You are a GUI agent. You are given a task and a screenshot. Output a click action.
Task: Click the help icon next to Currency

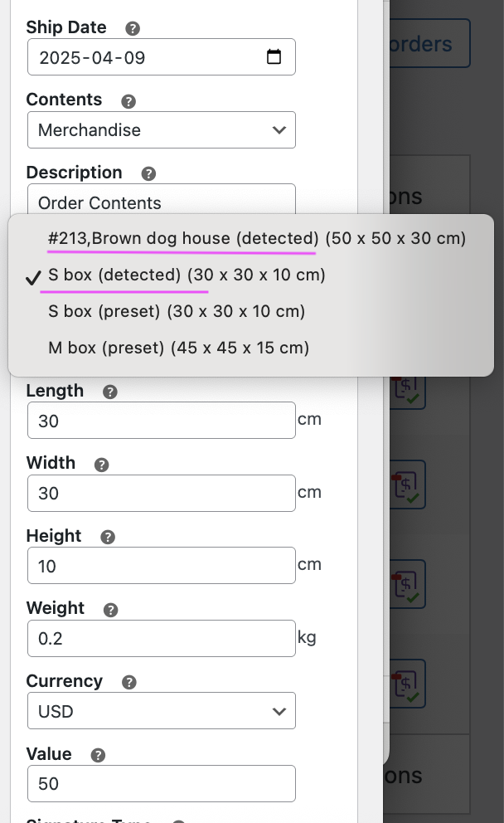128,683
